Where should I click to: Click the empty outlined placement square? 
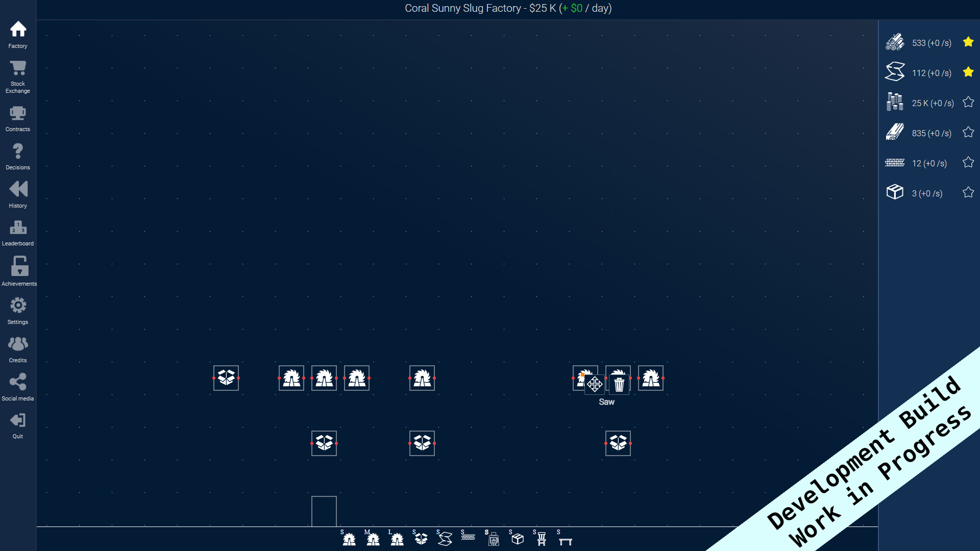point(324,511)
